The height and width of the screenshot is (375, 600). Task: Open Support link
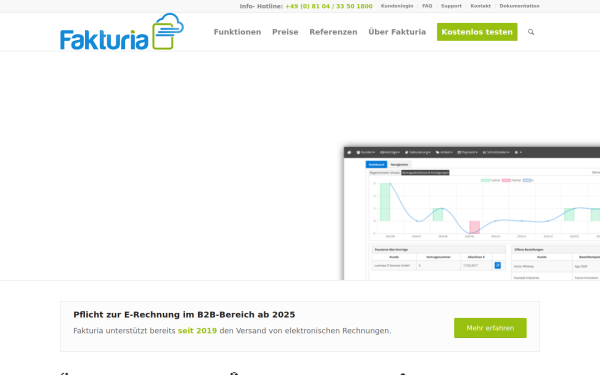click(x=451, y=6)
